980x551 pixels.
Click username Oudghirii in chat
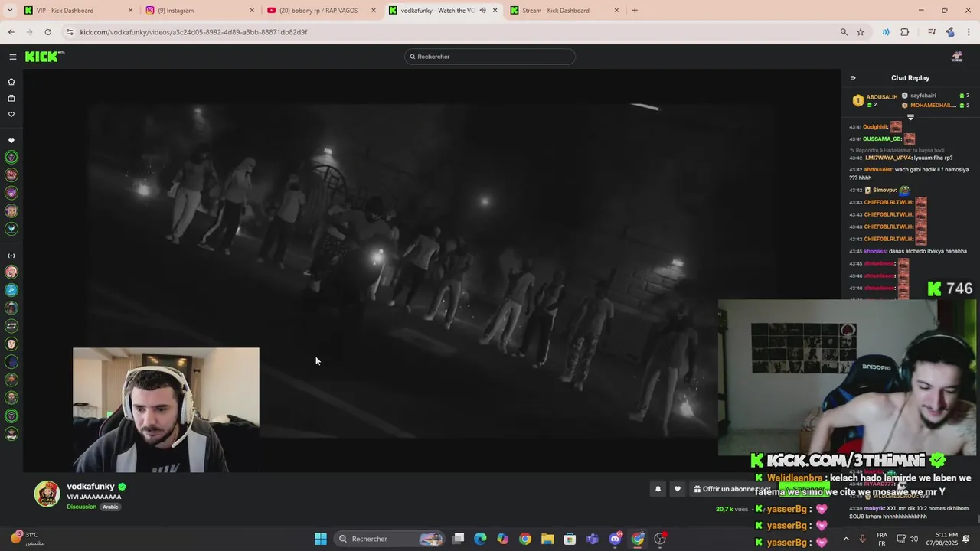point(877,127)
